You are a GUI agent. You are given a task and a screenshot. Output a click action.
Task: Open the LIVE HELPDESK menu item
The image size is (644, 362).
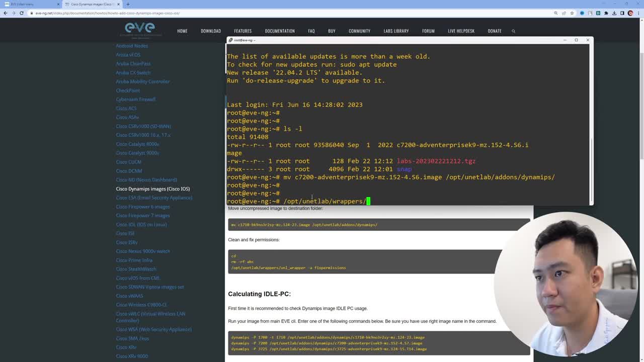click(461, 31)
